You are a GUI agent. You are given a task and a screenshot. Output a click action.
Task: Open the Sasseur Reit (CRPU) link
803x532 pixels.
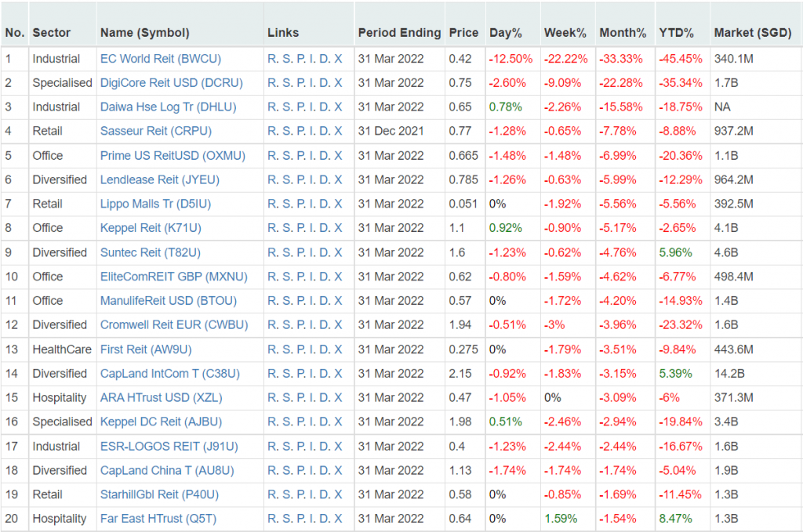pos(156,131)
